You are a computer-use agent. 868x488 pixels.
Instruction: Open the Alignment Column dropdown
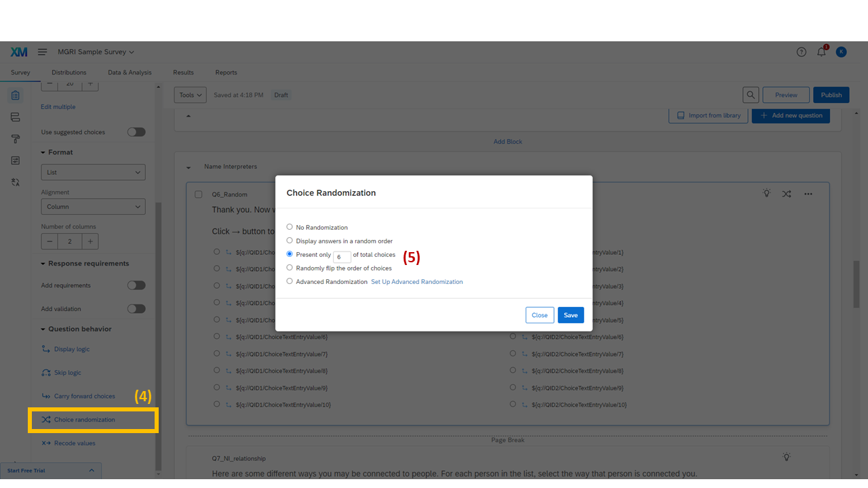point(93,206)
